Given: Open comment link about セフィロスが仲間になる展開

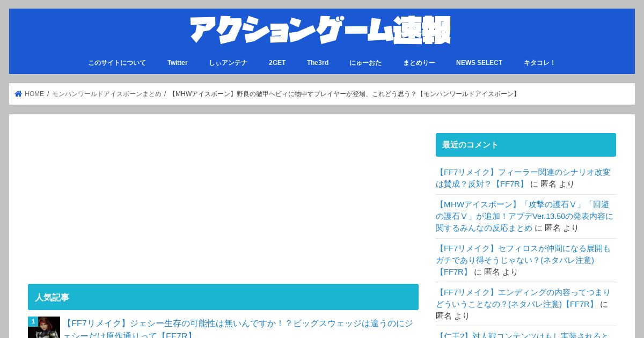Looking at the screenshot, I should [523, 260].
